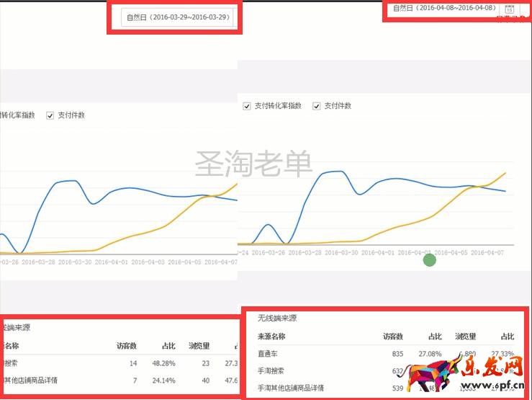Open the 自然日 2016-03-29 date range selector
This screenshot has height=400, width=532.
[179, 18]
